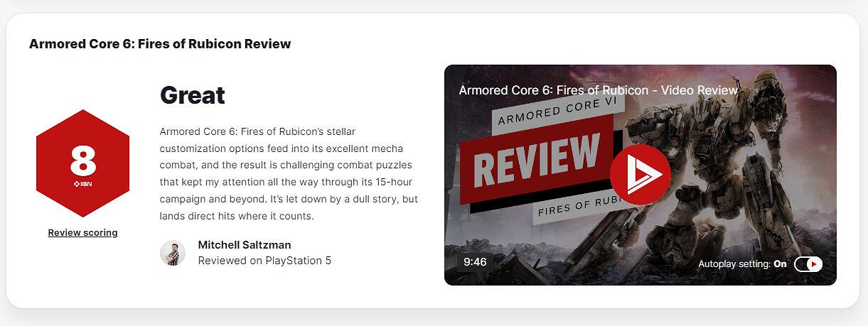Click the 9:46 video duration badge
The width and height of the screenshot is (868, 326).
475,262
